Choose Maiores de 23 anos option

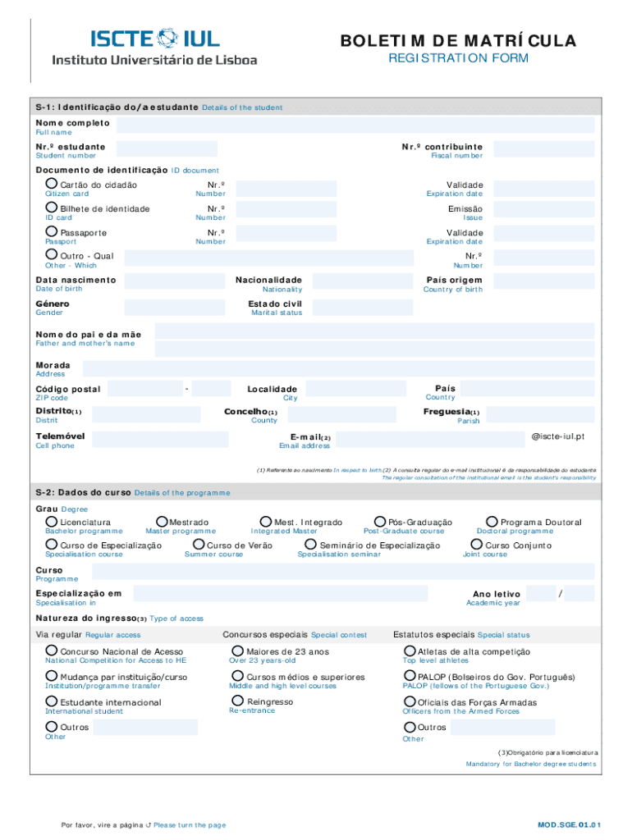click(238, 651)
